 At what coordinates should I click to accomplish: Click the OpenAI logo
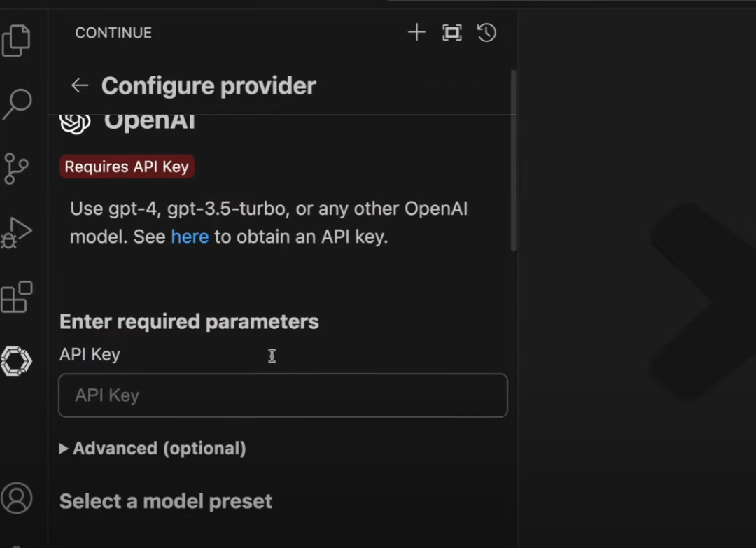[x=75, y=120]
